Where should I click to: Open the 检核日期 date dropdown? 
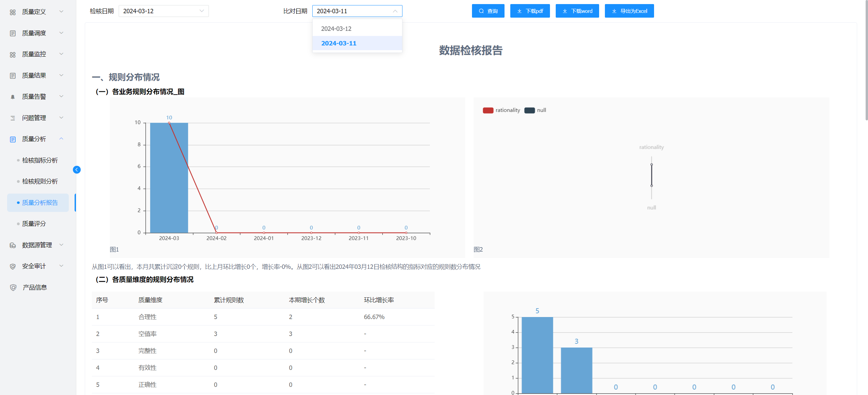coord(163,11)
